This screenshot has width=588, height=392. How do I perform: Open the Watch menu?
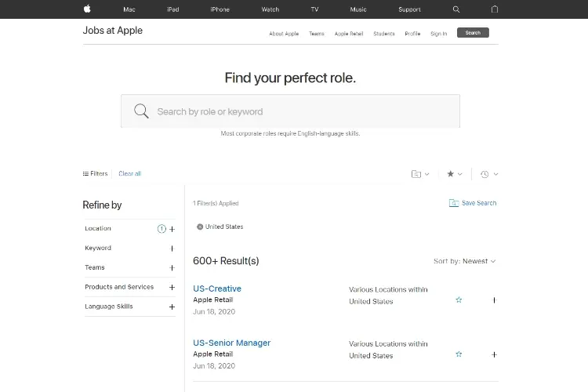[x=270, y=9]
